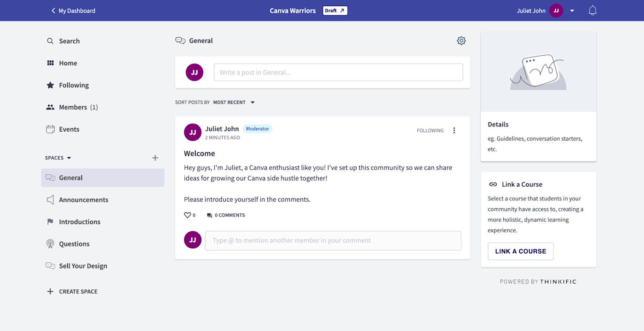Viewport: 644px width, 331px height.
Task: Like the Welcome post heart icon
Action: [x=187, y=215]
